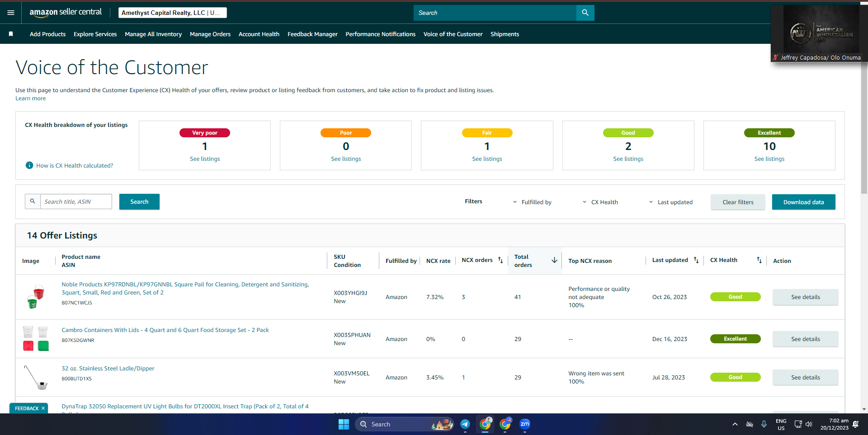Expand the Fulfilled by filter dropdown
Image resolution: width=868 pixels, height=435 pixels.
coord(532,202)
